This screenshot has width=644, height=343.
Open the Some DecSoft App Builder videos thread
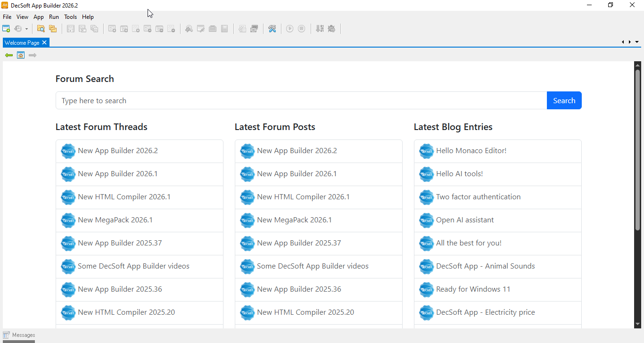(x=133, y=266)
